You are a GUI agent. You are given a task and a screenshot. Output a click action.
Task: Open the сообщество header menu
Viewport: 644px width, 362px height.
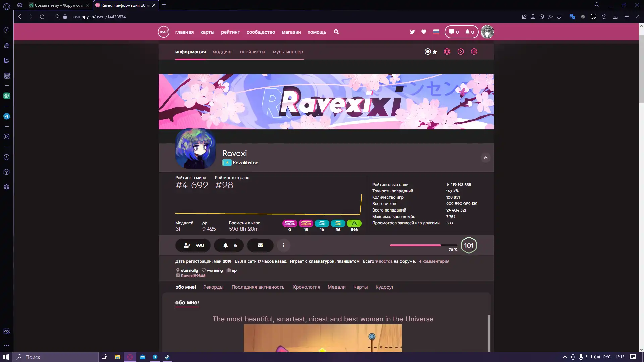[261, 32]
